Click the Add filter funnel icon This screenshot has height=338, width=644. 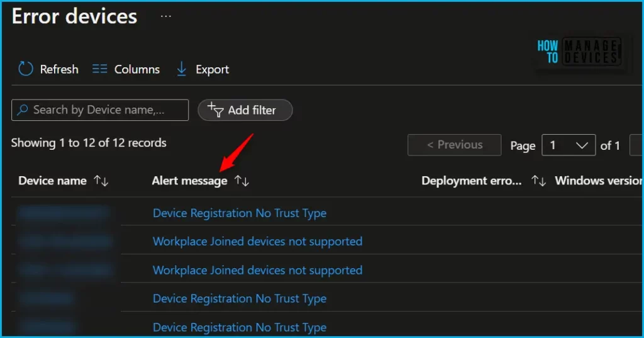(x=216, y=110)
